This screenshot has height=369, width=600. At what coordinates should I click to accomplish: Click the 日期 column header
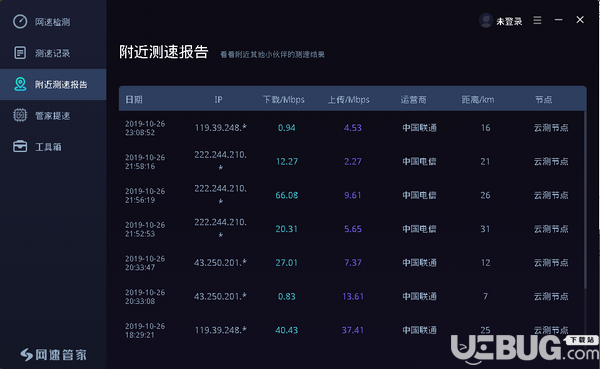pos(134,100)
